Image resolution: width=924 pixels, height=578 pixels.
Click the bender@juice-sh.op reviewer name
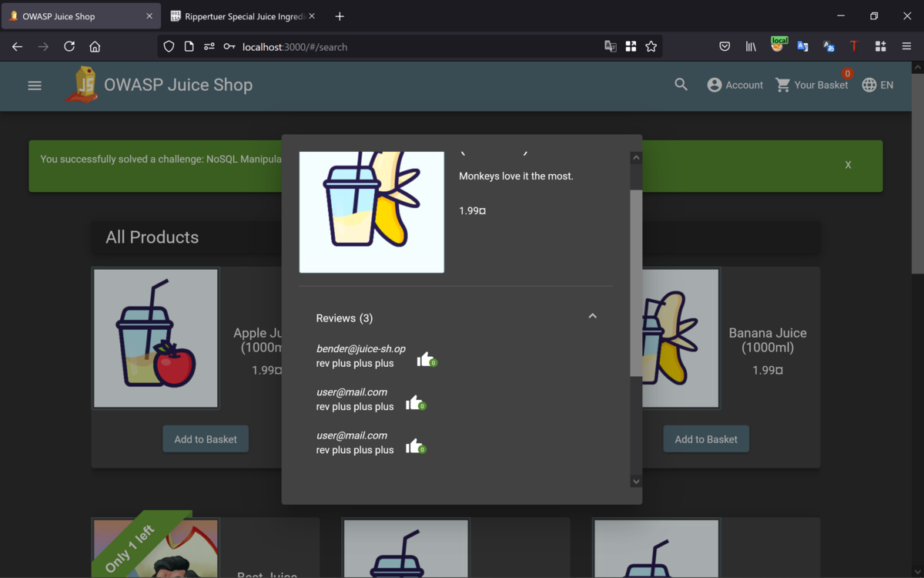click(360, 349)
